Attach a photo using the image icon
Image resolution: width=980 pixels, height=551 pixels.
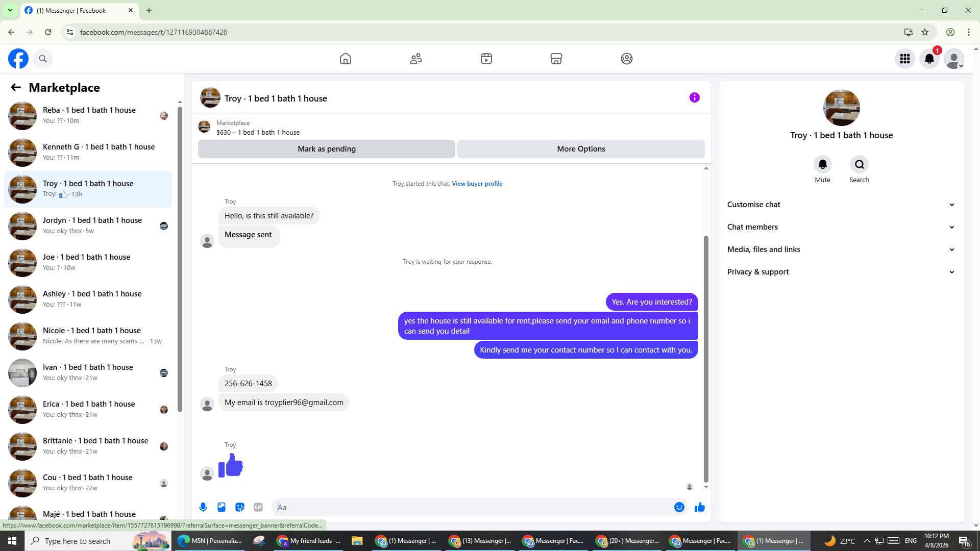[x=222, y=507]
